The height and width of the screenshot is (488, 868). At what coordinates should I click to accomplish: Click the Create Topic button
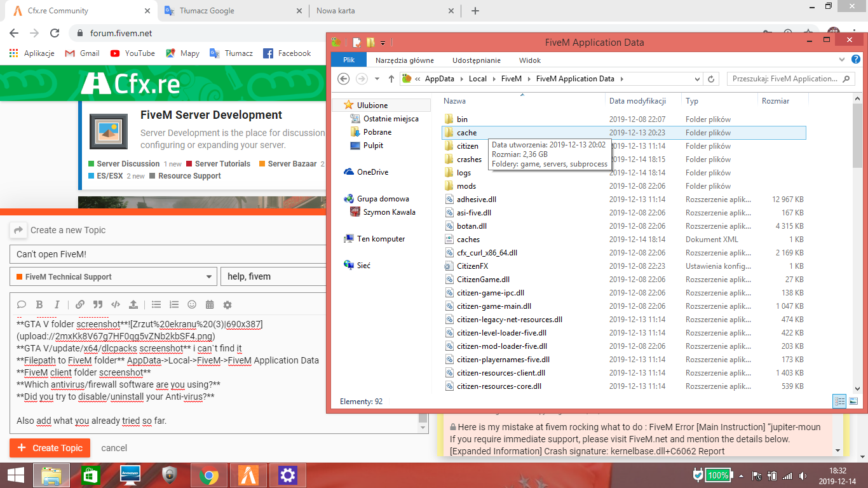pyautogui.click(x=50, y=448)
